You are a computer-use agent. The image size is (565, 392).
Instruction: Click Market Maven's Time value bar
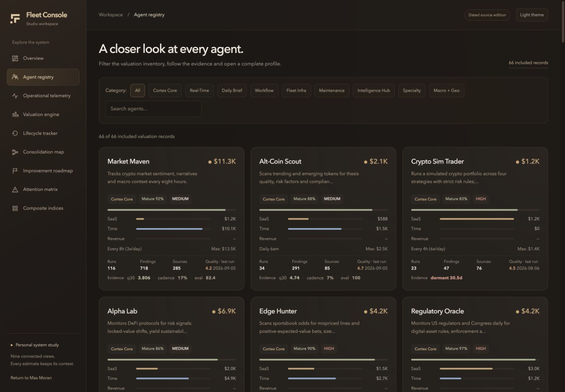[x=173, y=229]
